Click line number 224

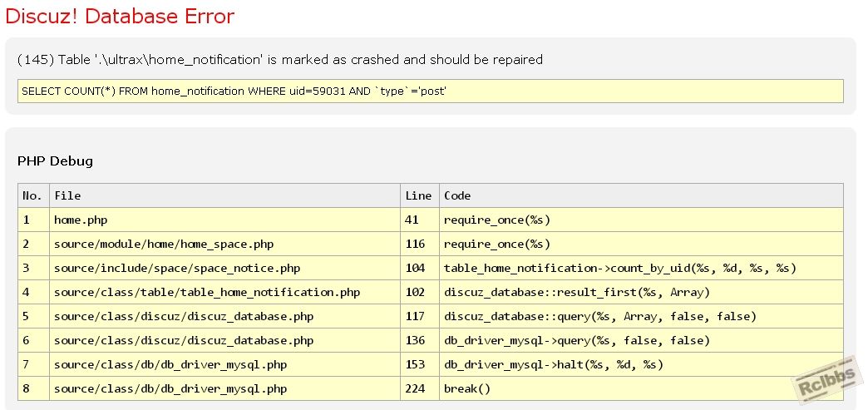420,388
